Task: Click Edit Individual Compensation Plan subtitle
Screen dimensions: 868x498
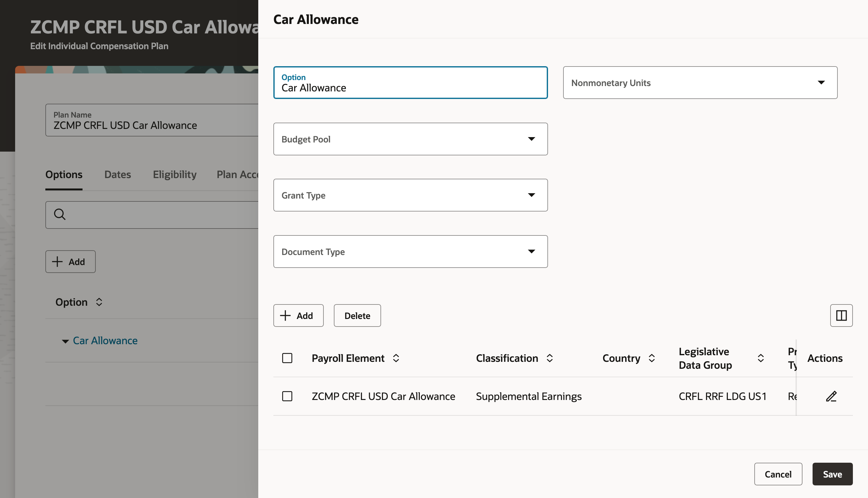Action: (99, 46)
